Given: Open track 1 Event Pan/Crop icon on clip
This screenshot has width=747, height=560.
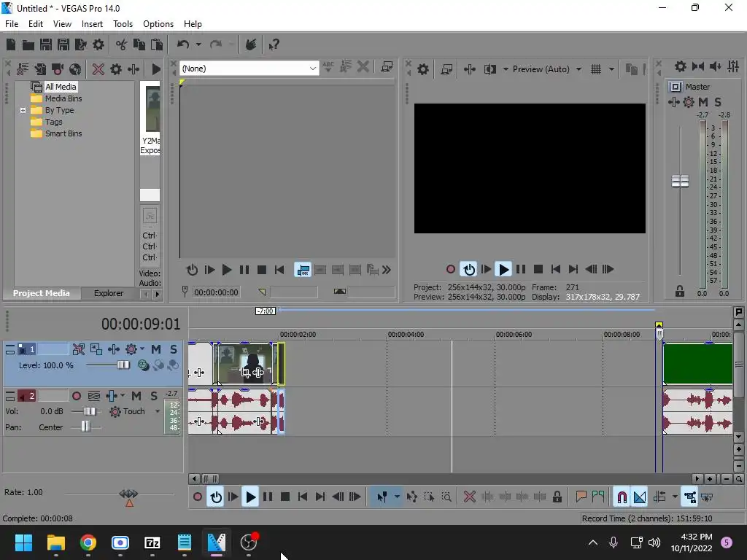Looking at the screenshot, I should [245, 373].
